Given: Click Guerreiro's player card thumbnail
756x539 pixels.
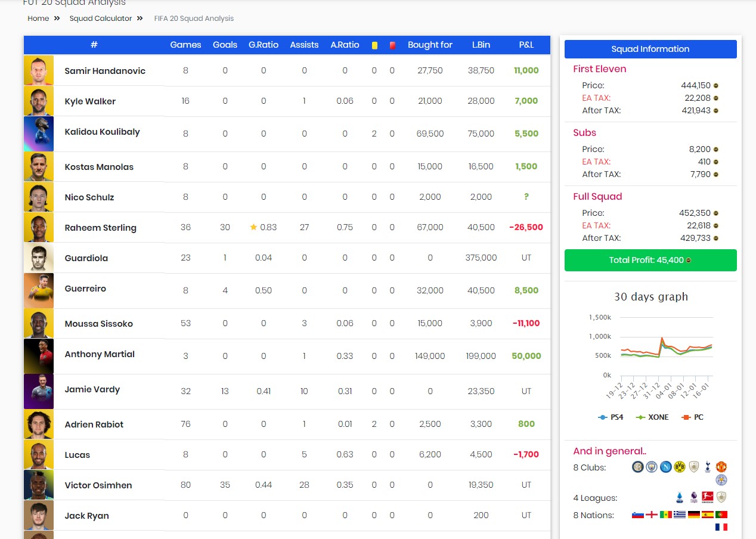Looking at the screenshot, I should pos(39,290).
